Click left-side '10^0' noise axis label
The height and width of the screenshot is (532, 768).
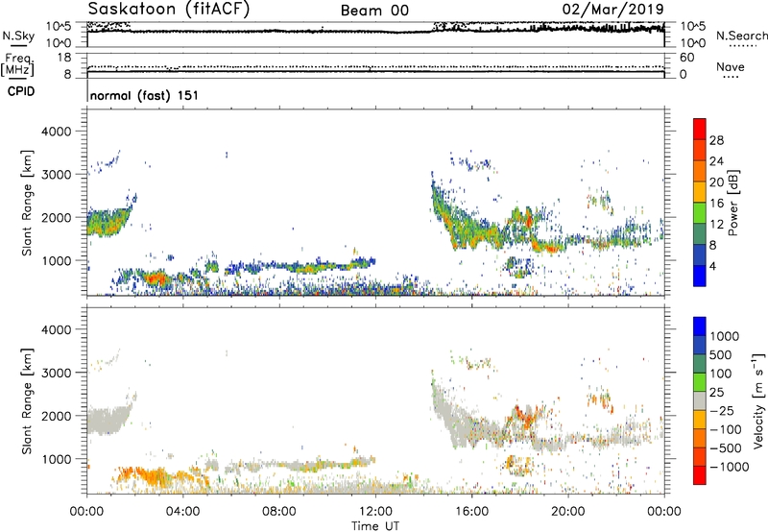coord(59,43)
